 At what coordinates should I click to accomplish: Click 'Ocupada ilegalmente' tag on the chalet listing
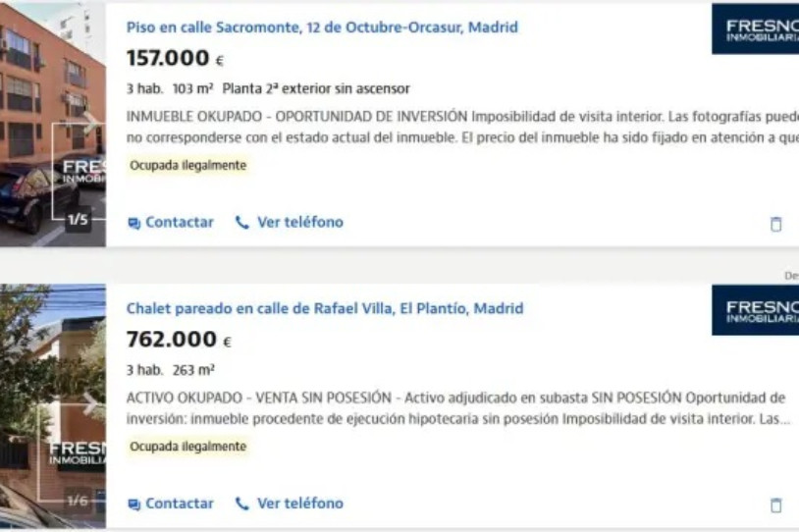(187, 447)
